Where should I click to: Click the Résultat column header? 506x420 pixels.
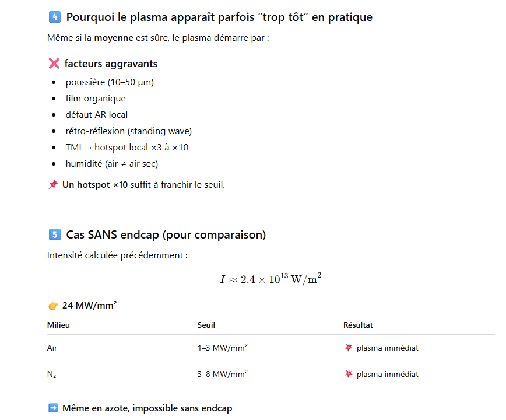[x=358, y=325]
